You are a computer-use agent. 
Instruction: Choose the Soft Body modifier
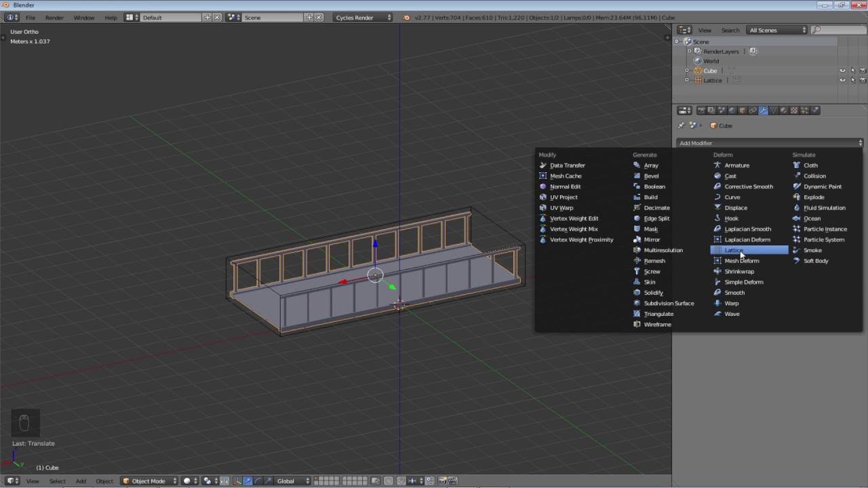tap(816, 261)
